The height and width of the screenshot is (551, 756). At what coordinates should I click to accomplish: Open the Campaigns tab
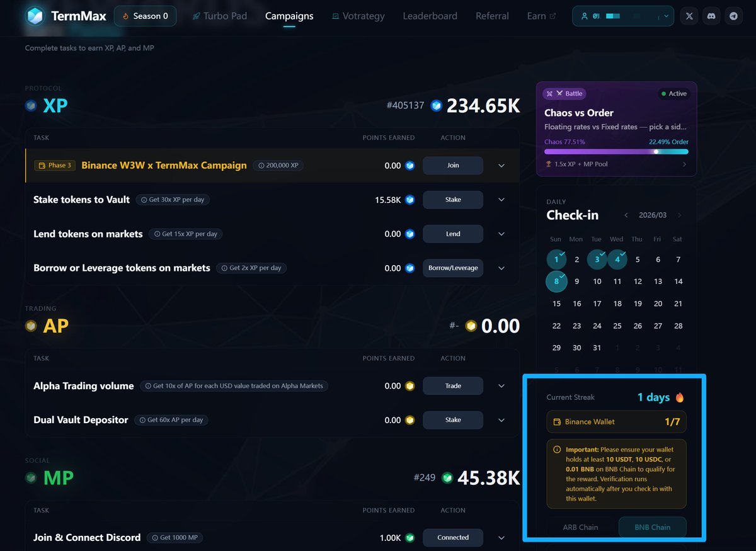289,16
